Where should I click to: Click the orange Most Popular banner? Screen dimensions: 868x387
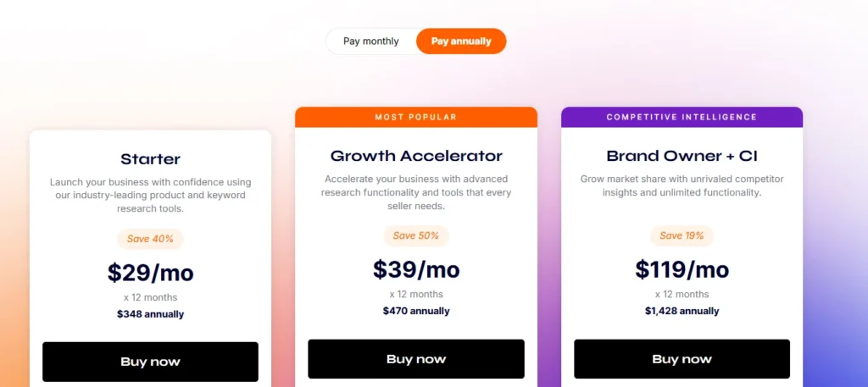point(415,117)
